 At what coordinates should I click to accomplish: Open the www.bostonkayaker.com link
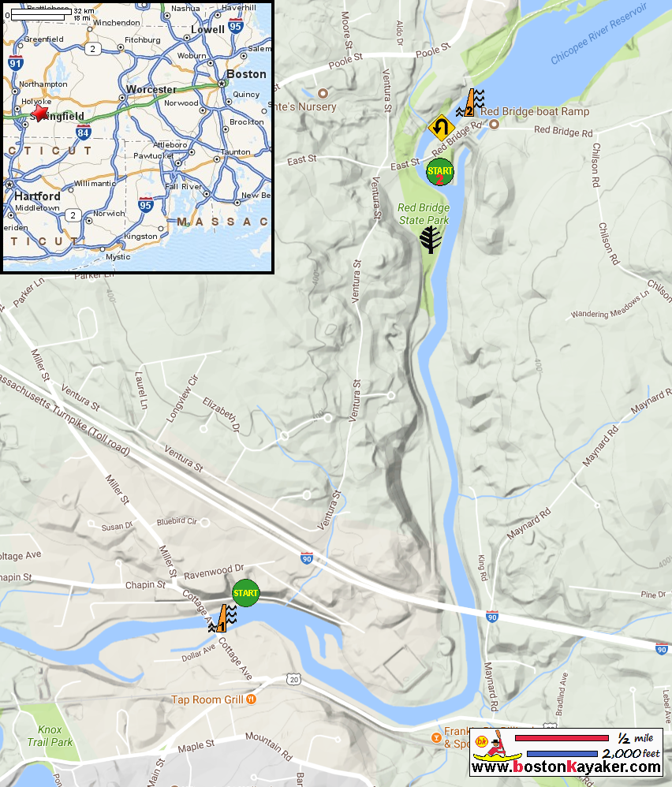566,767
